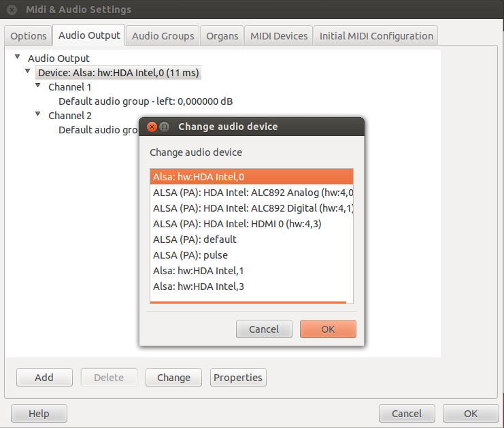
Task: Collapse the Channel 2 node
Action: click(x=38, y=114)
